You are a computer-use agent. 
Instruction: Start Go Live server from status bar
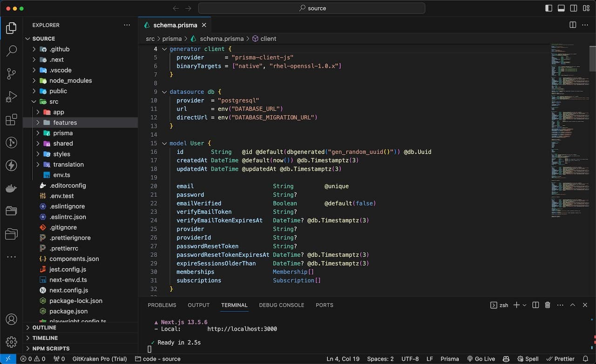click(481, 359)
